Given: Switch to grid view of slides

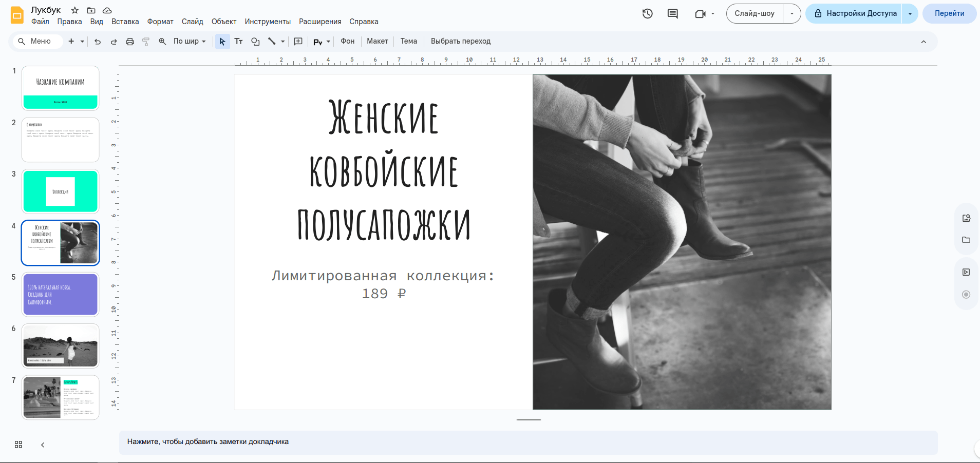Looking at the screenshot, I should [18, 445].
